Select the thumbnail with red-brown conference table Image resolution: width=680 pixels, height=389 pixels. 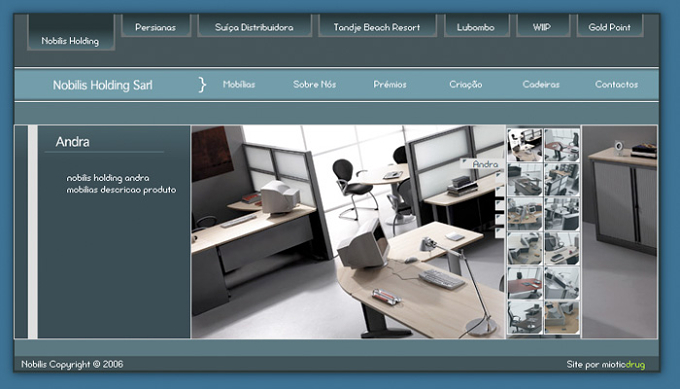(525, 283)
